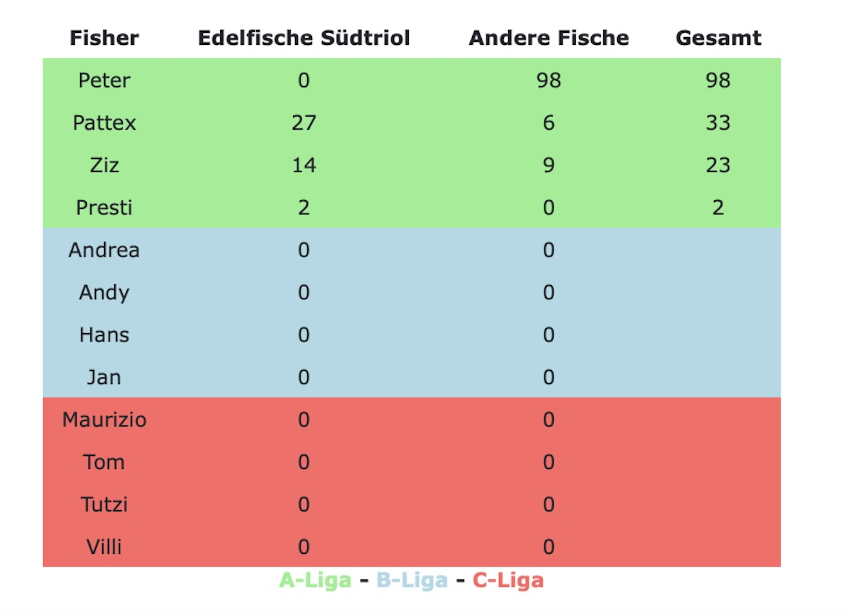The width and height of the screenshot is (851, 616).
Task: Click Pattex's Gesamt total 33
Action: 718,123
